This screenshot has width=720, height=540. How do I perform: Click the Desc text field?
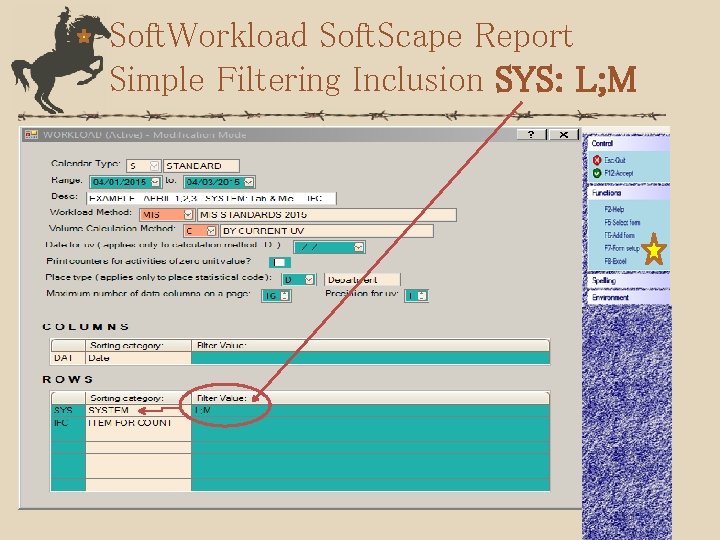pos(211,198)
